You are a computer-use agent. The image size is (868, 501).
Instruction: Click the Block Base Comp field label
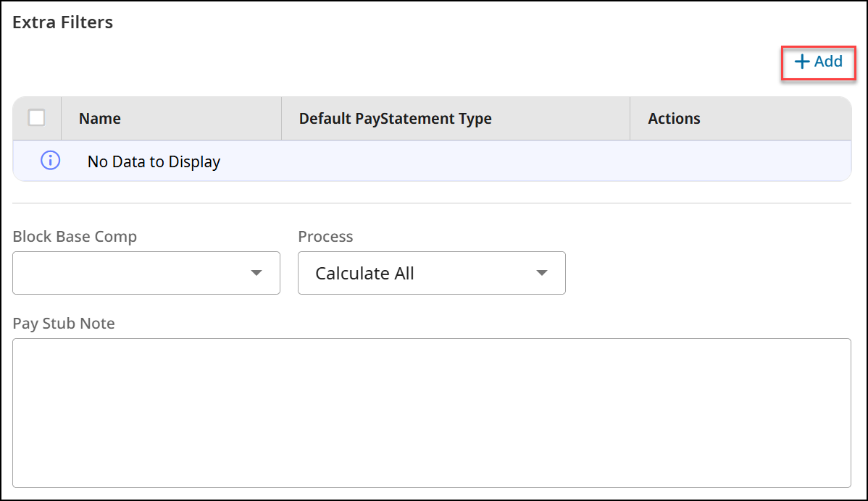75,237
